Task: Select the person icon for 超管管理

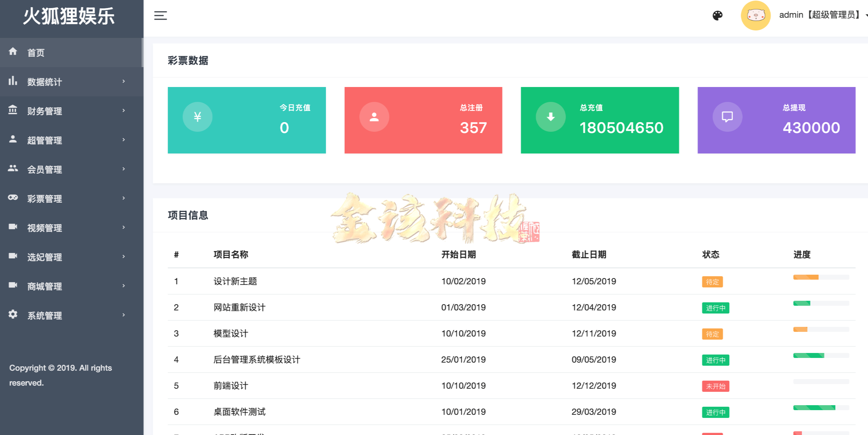Action: (x=13, y=140)
